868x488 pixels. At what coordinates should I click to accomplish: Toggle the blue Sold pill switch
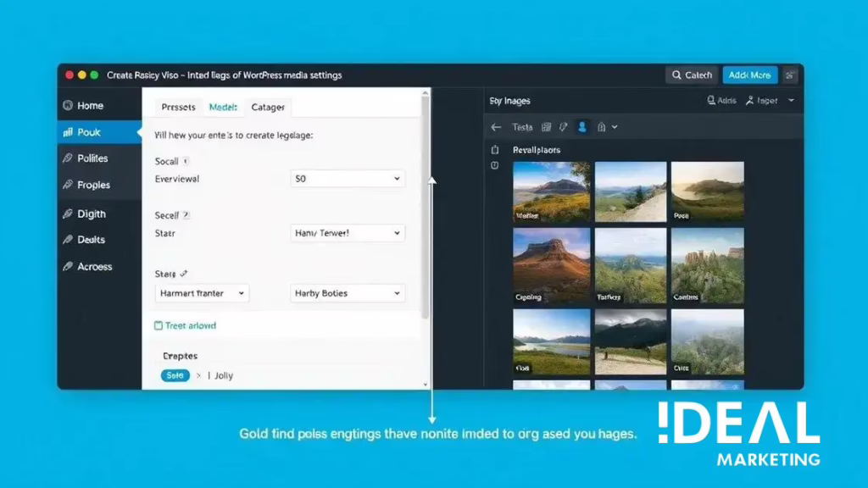(175, 375)
